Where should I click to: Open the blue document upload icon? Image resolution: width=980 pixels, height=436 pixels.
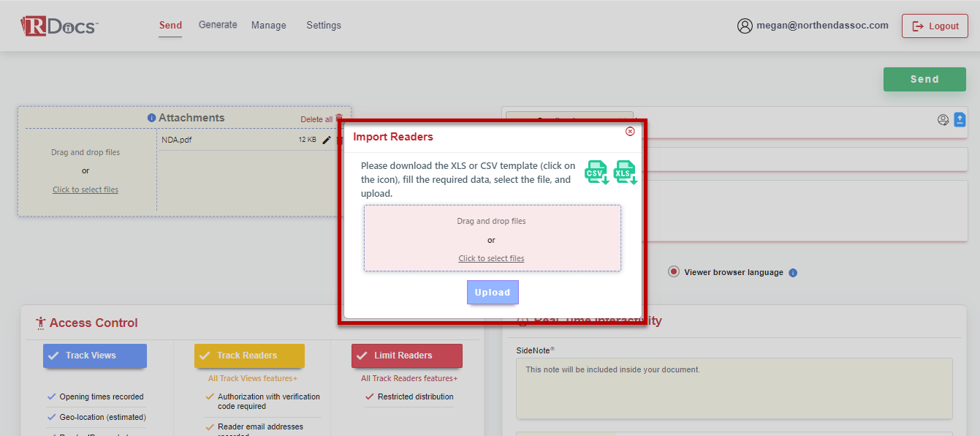click(960, 119)
